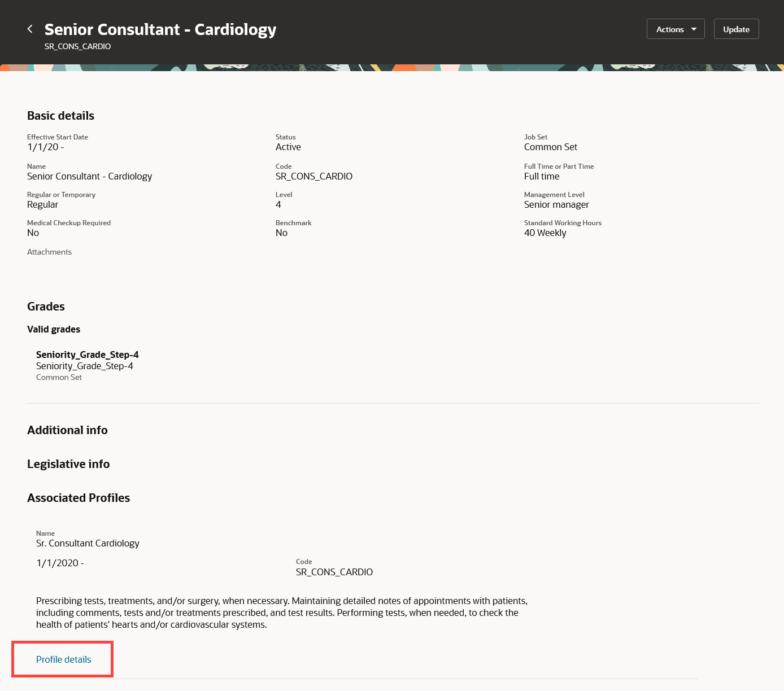Click the Basic details heading
Screen dimensions: 784x691
[x=60, y=116]
